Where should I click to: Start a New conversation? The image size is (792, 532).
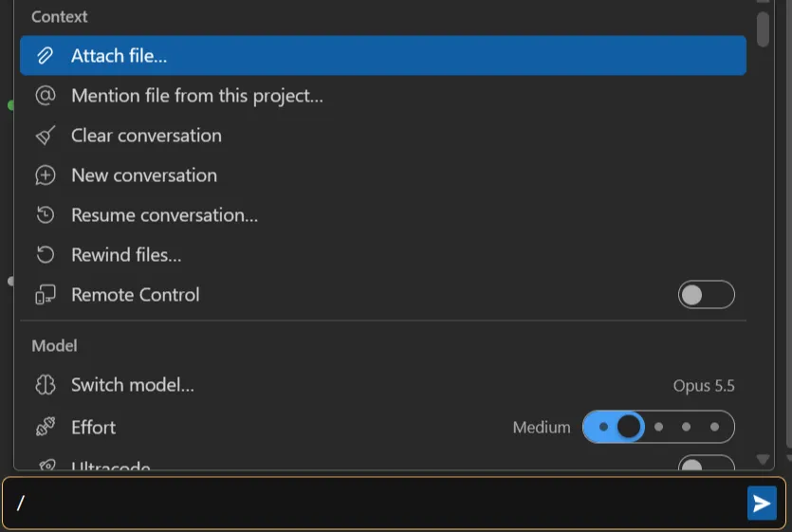[383, 175]
